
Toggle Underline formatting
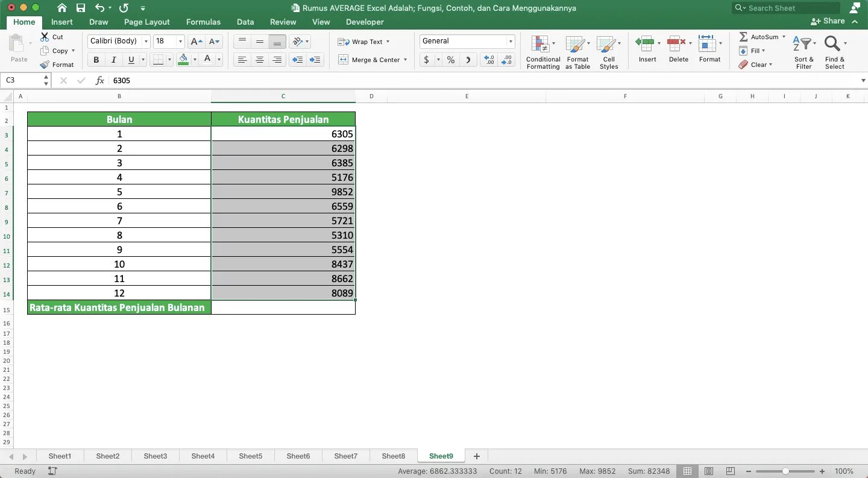131,60
